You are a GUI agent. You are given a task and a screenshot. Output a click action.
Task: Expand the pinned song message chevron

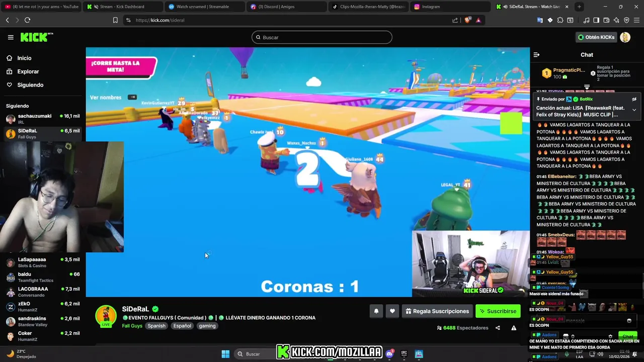pos(634,110)
